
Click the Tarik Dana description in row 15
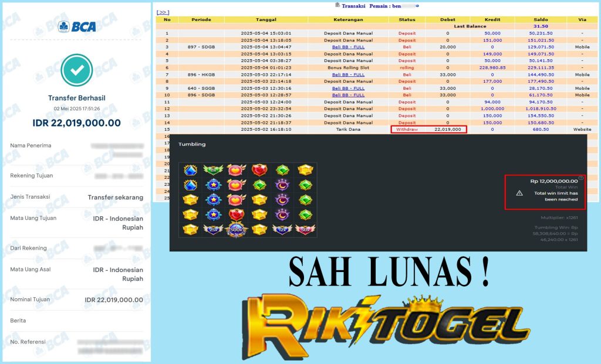[x=348, y=130]
